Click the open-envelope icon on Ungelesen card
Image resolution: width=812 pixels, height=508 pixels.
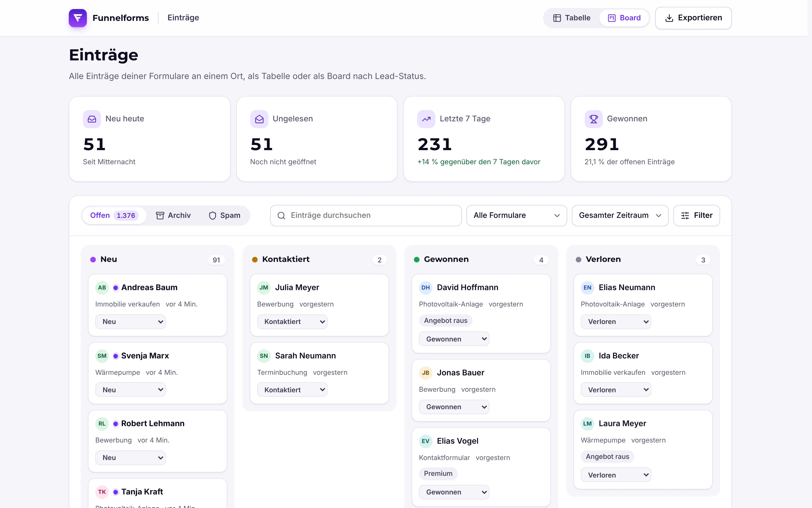click(x=259, y=119)
